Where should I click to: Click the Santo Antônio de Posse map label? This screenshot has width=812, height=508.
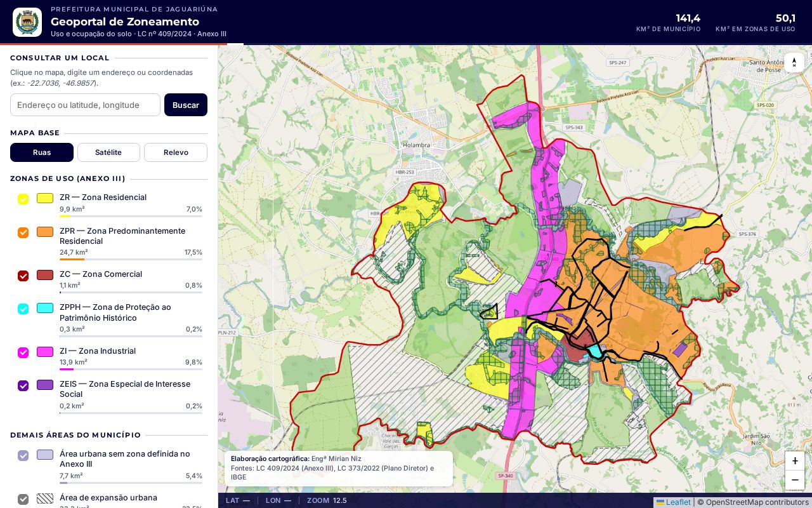[769, 66]
